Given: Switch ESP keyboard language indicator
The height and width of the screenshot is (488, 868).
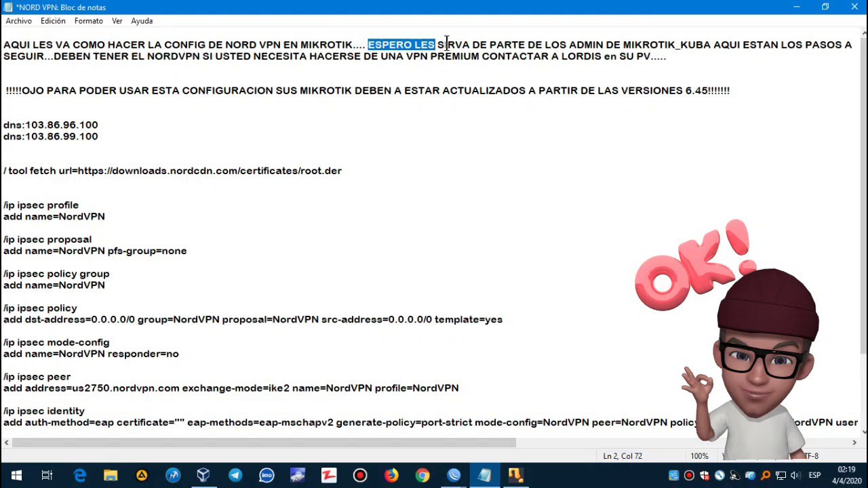Looking at the screenshot, I should tap(814, 475).
